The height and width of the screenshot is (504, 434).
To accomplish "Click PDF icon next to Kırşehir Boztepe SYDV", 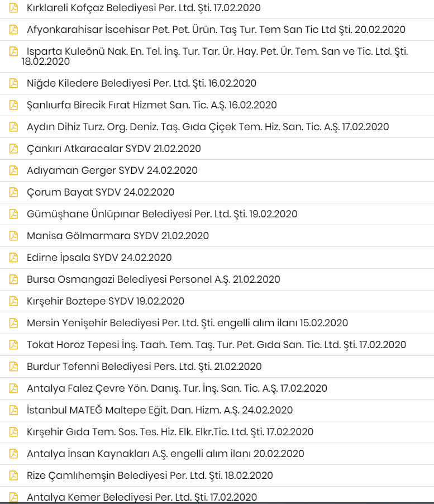I will click(x=13, y=301).
